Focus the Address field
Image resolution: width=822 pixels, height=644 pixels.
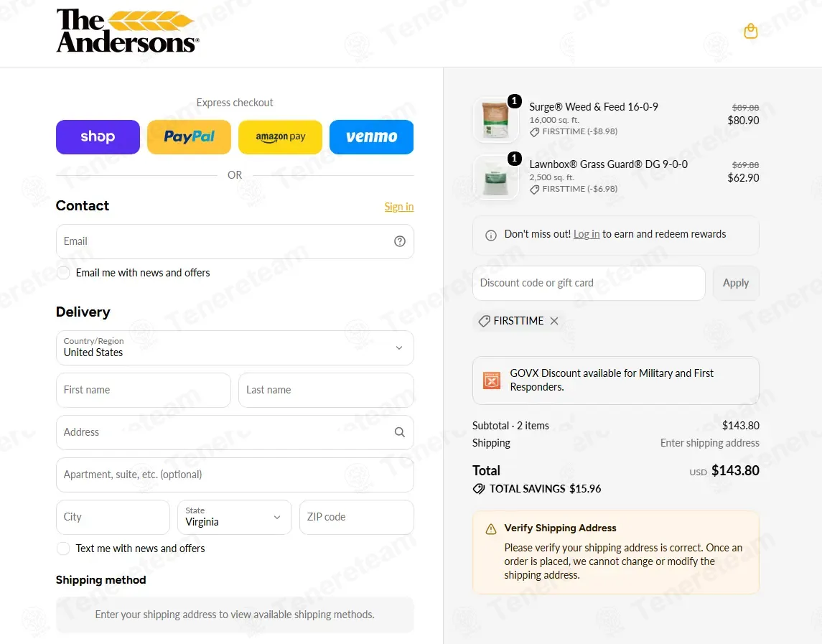[235, 432]
